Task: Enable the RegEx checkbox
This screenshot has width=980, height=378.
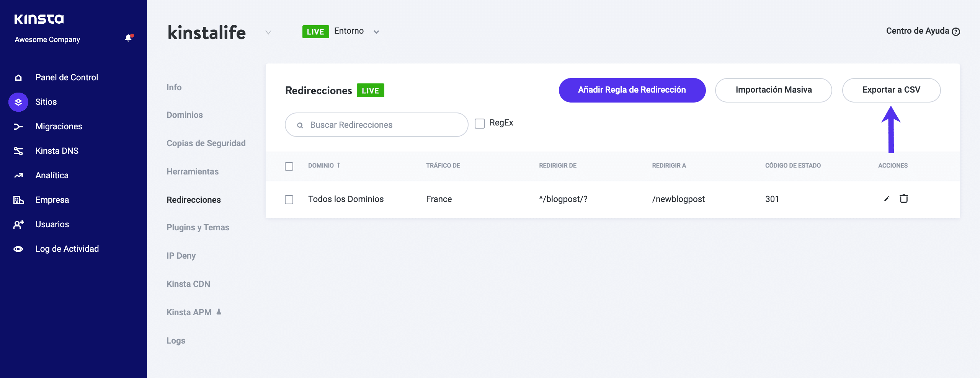Action: [479, 123]
